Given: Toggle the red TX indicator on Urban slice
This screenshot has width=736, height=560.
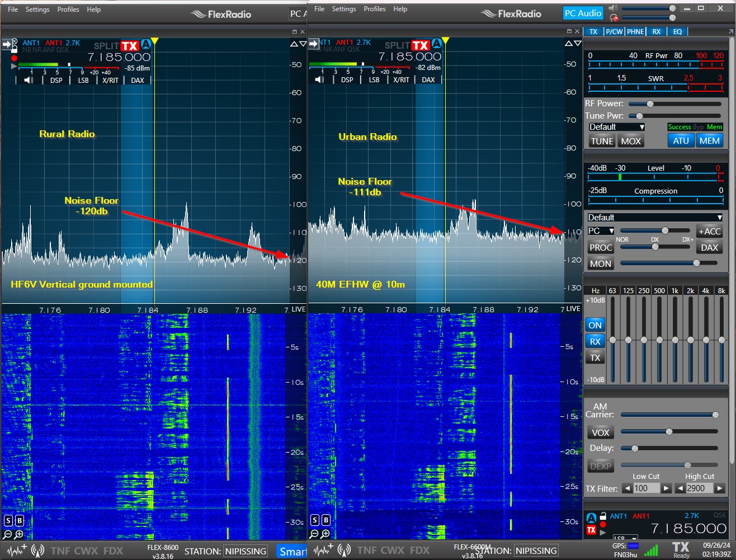Looking at the screenshot, I should pyautogui.click(x=421, y=45).
